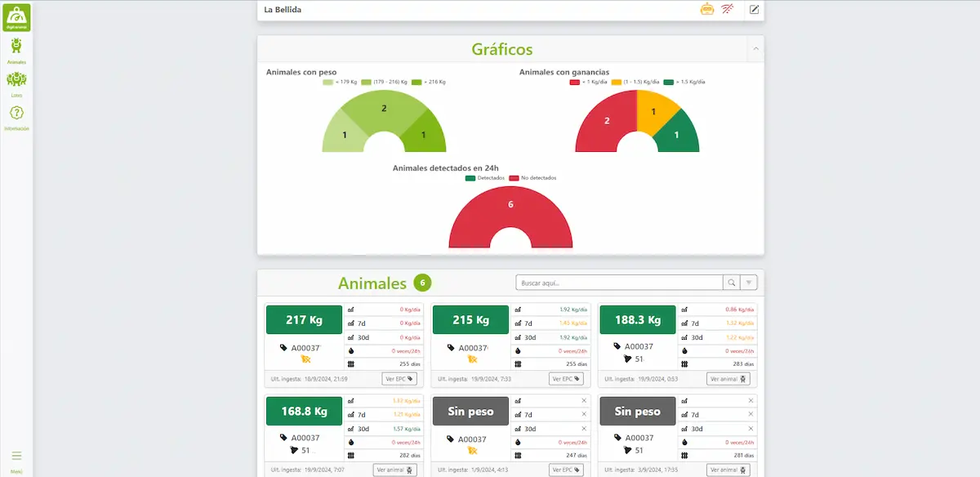Click 'Ver animal' on the 188.3 Kg card
Screen dimensions: 980x477
click(728, 379)
